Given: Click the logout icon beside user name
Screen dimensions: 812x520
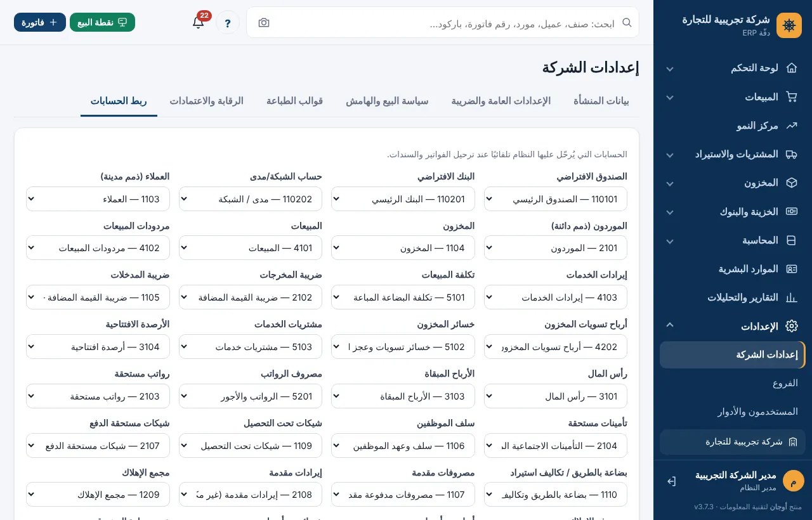Looking at the screenshot, I should pyautogui.click(x=672, y=481).
